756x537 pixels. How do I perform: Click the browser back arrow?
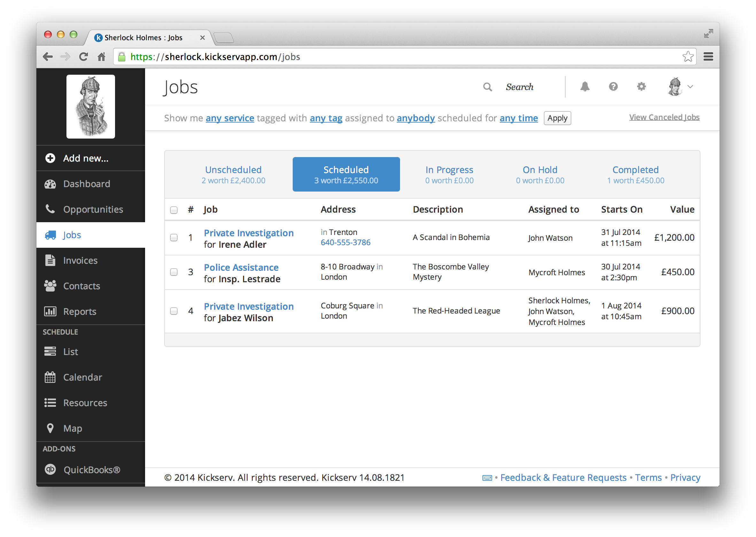tap(48, 57)
